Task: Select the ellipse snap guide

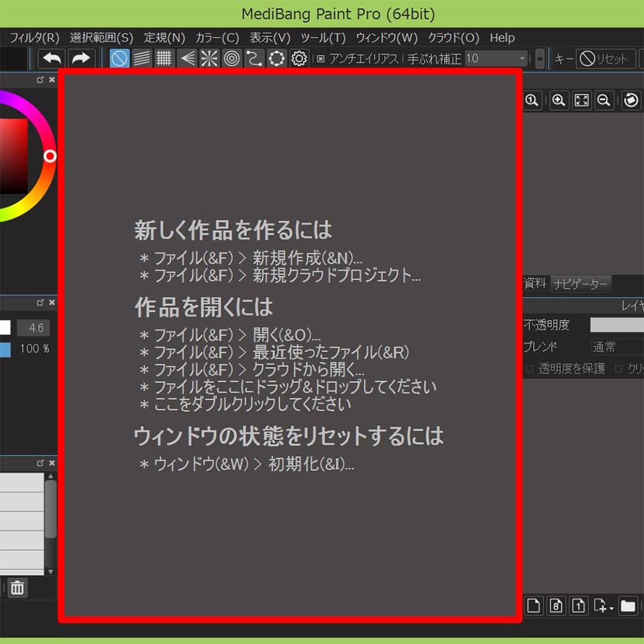Action: pos(276,58)
